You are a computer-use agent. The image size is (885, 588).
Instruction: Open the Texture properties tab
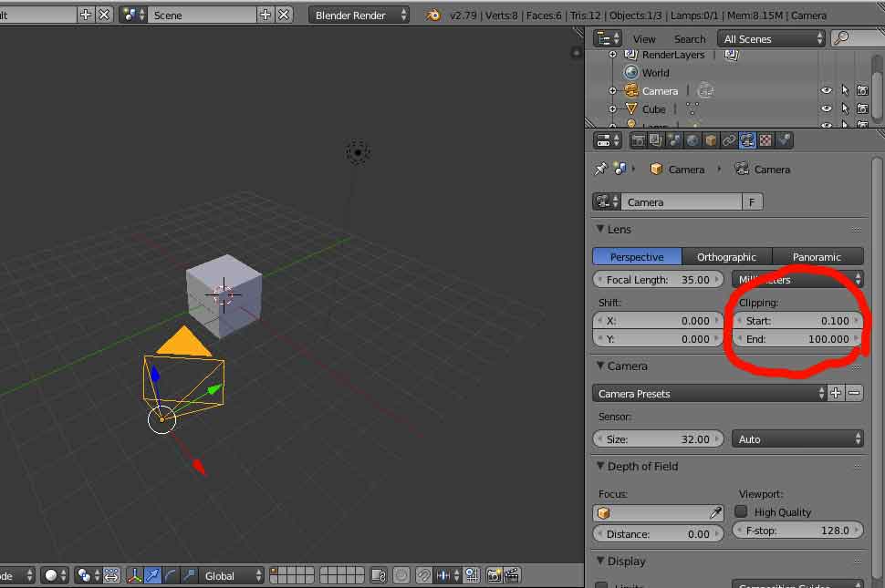pos(765,140)
